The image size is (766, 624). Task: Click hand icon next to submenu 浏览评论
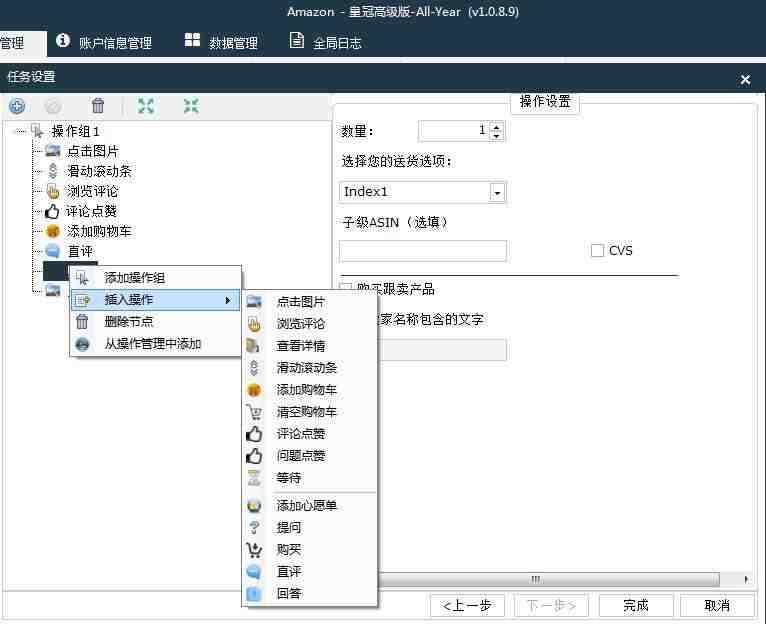tap(254, 323)
